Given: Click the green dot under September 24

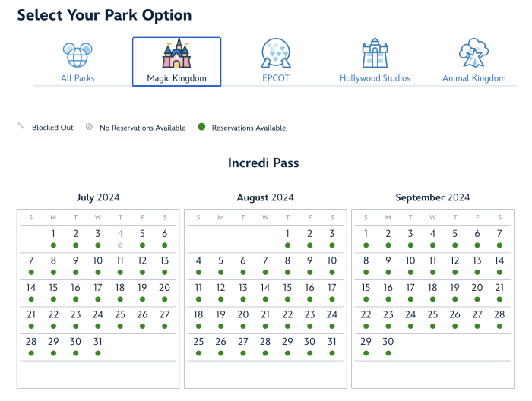Looking at the screenshot, I should coord(410,326).
